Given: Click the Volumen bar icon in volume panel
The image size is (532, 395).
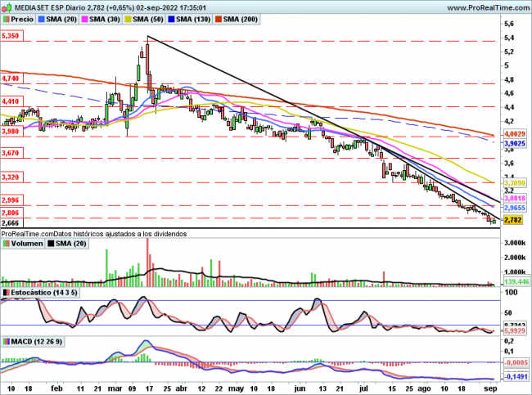Looking at the screenshot, I should pos(7,244).
